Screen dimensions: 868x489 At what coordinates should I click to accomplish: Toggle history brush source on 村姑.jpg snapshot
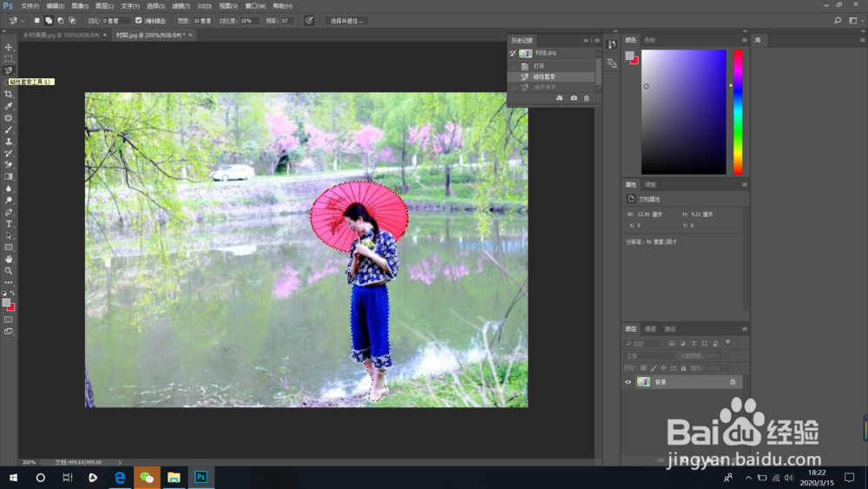pyautogui.click(x=513, y=53)
